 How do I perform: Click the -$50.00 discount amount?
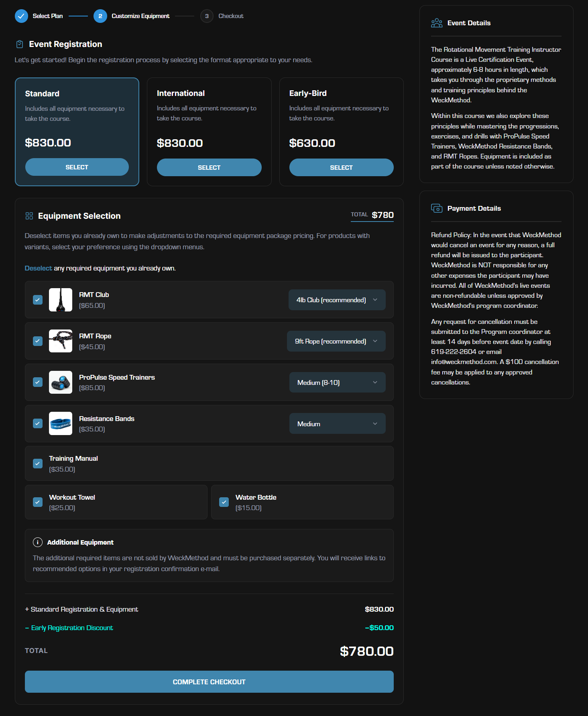tap(379, 628)
